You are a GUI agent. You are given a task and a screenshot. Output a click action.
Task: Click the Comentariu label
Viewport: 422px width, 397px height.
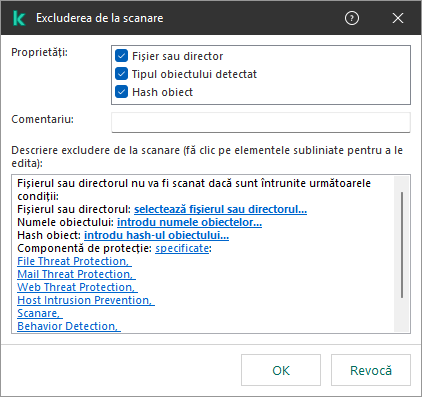tap(42, 119)
